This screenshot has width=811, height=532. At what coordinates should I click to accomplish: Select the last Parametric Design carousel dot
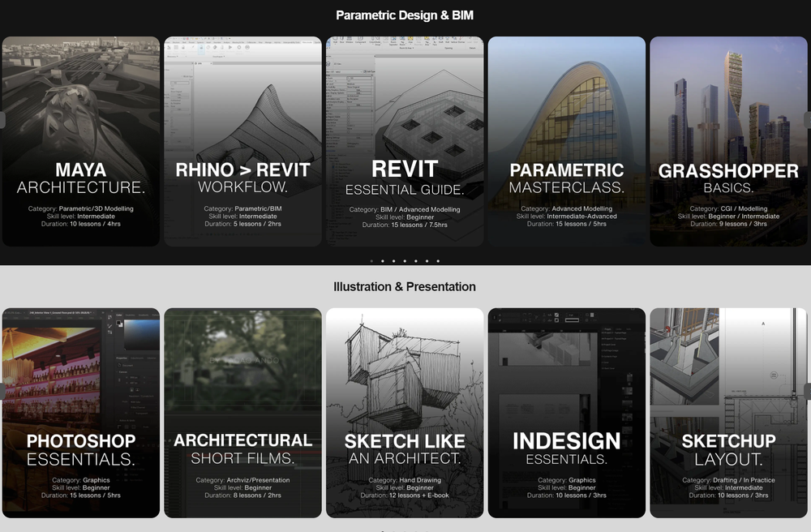tap(438, 261)
